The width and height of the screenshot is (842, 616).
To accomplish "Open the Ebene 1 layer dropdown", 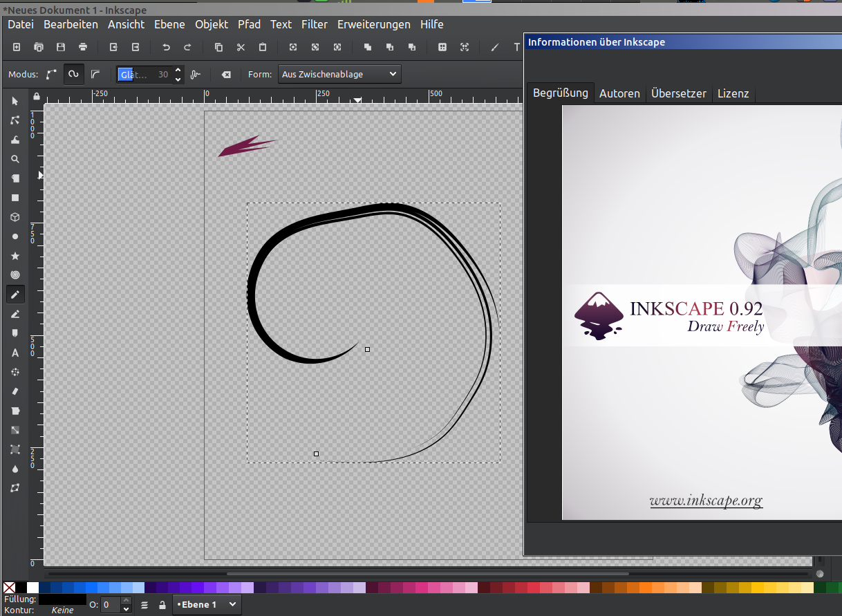I will tap(207, 605).
